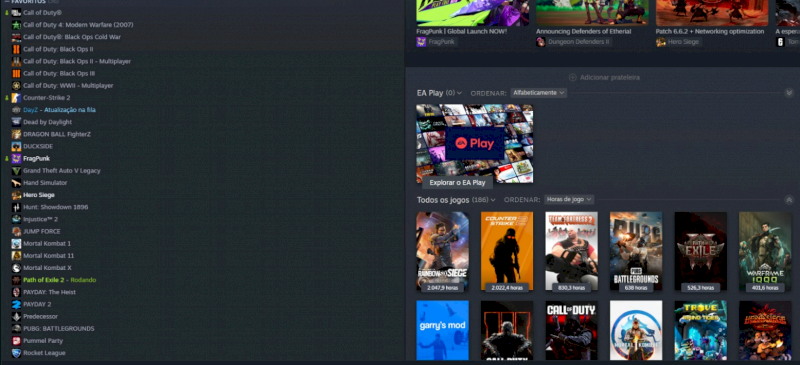Select PAYDAY: The Heist in the list
The width and height of the screenshot is (800, 365).
tap(49, 293)
